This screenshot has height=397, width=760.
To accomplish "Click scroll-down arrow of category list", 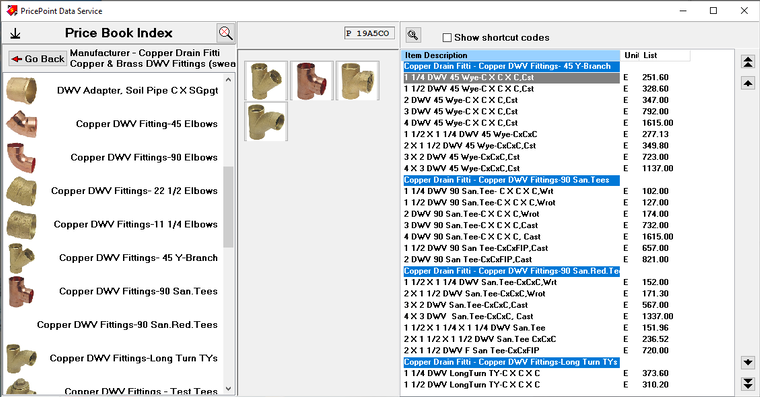I will click(228, 389).
